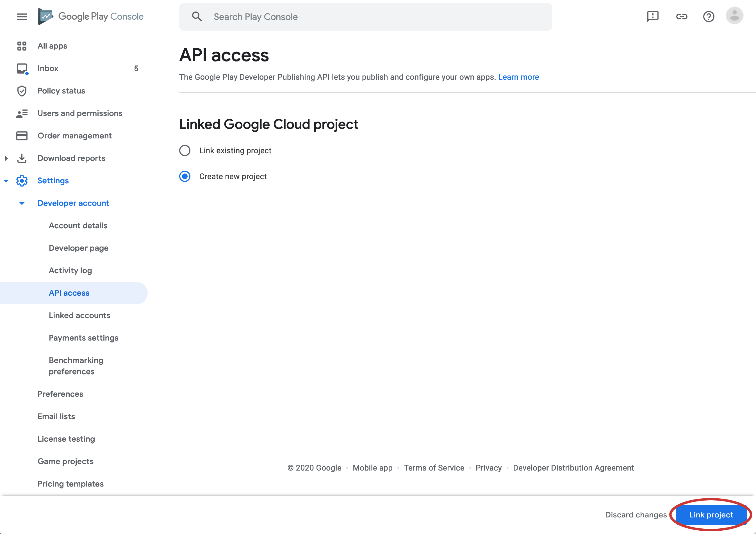Open the feedback announcement icon
Viewport: 756px width, 534px height.
(652, 17)
